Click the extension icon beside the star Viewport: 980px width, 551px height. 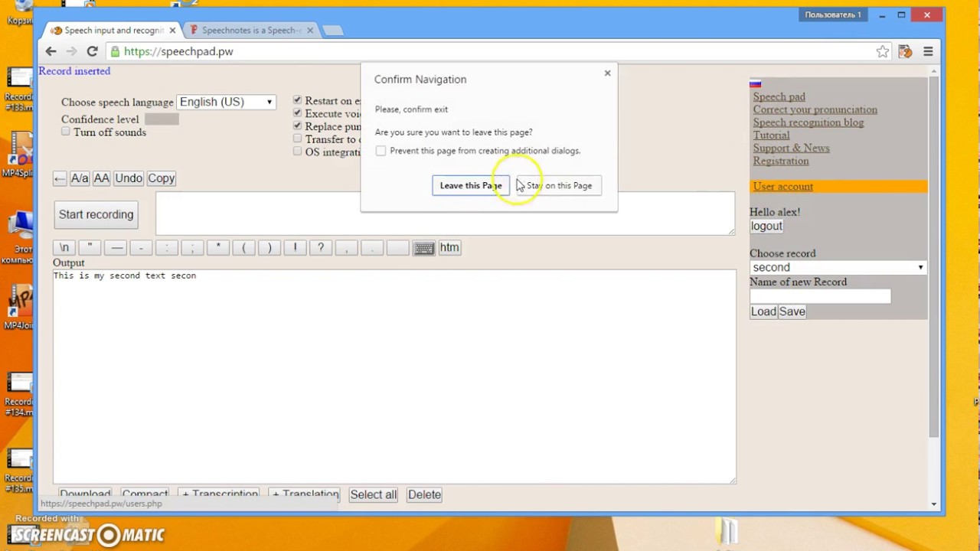coord(905,51)
